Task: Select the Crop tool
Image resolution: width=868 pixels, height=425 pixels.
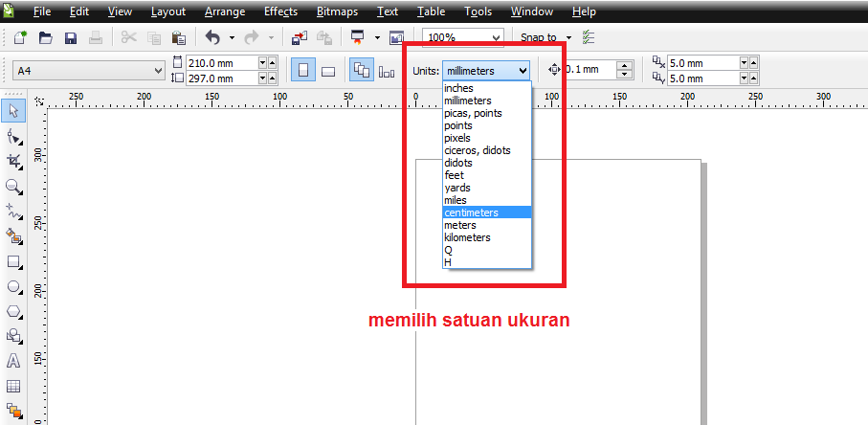Action: point(13,162)
